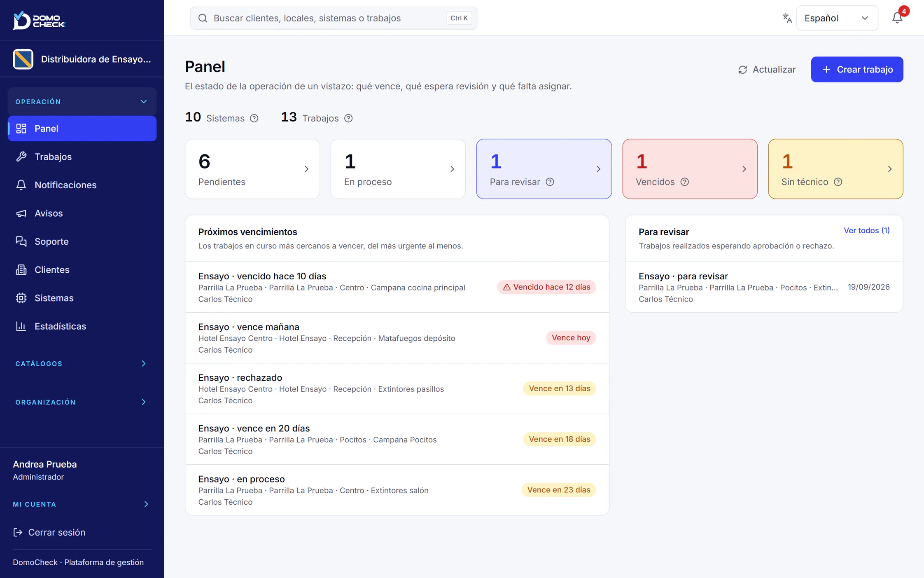Image resolution: width=924 pixels, height=578 pixels.
Task: Open Ensayo · para revisar item
Action: pyautogui.click(x=764, y=287)
